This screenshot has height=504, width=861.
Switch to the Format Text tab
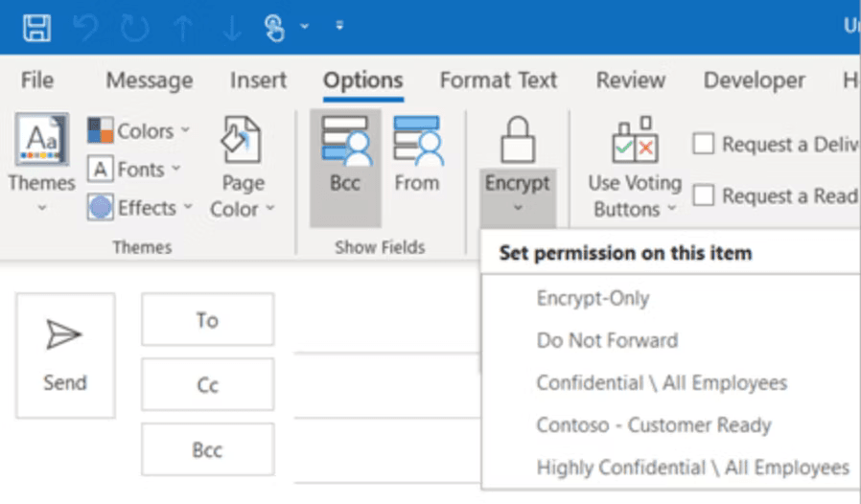[499, 80]
